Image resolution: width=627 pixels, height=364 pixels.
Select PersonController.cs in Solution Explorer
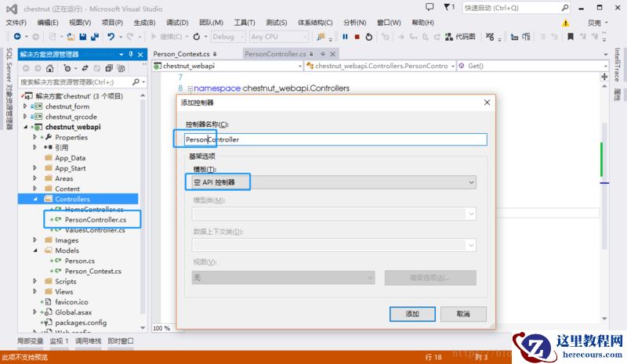click(x=95, y=220)
